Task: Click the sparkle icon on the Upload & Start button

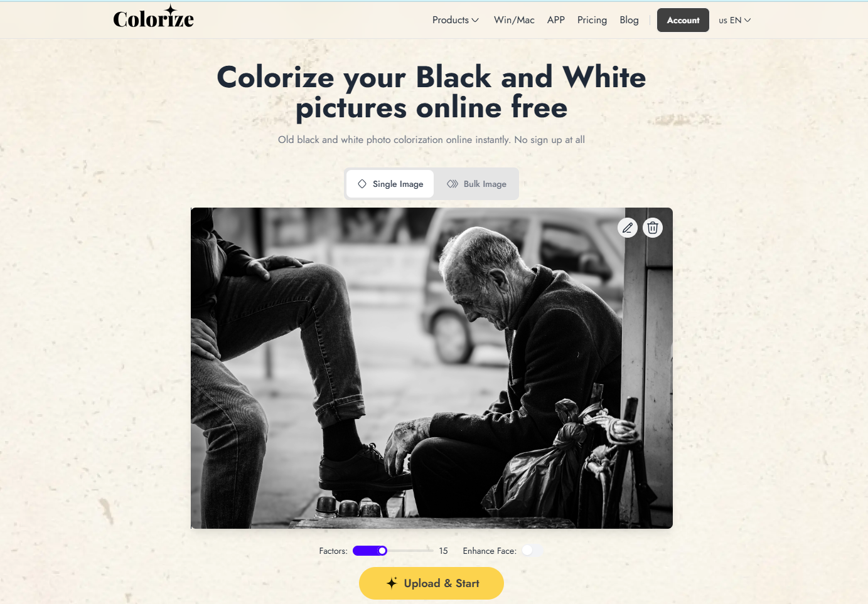Action: (x=392, y=583)
